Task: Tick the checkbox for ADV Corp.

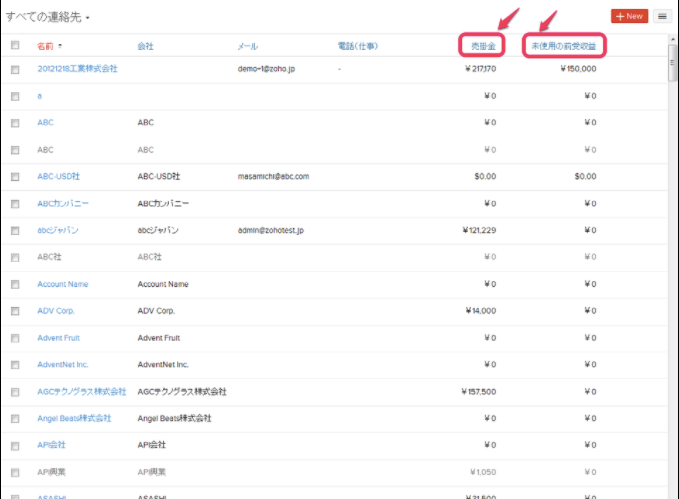Action: pos(15,311)
